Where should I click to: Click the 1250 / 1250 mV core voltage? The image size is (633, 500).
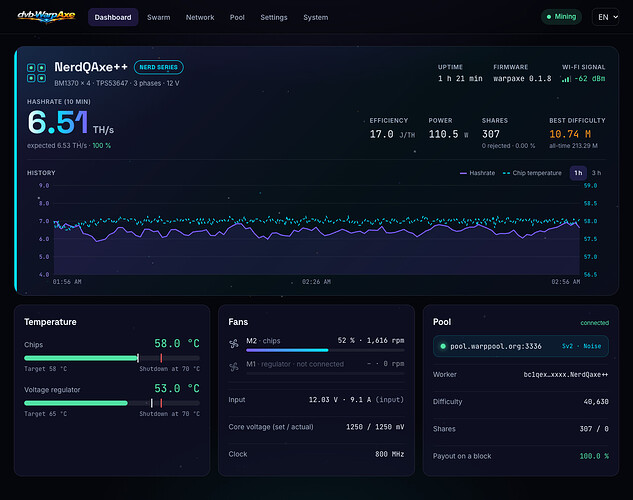[375, 427]
